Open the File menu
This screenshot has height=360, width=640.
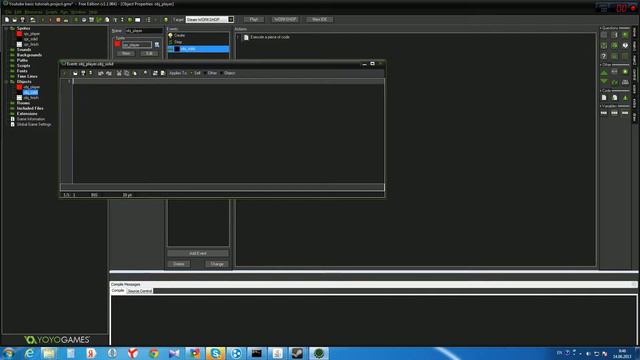click(8, 12)
